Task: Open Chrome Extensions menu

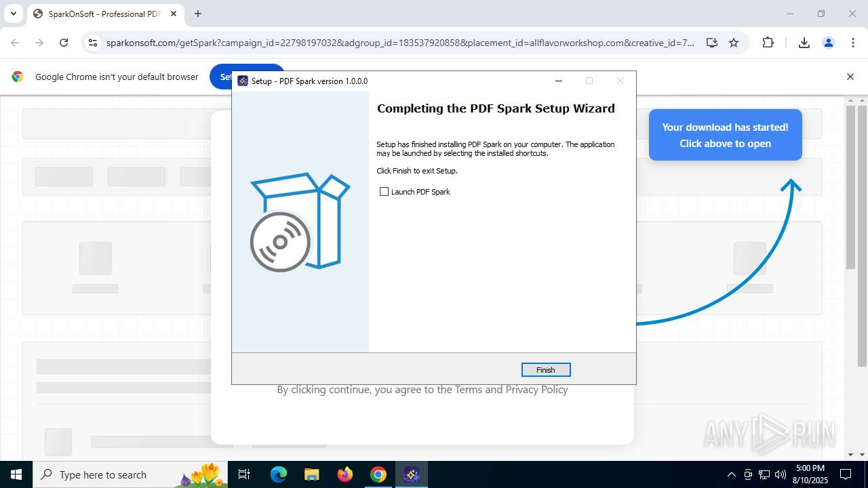Action: pos(768,43)
